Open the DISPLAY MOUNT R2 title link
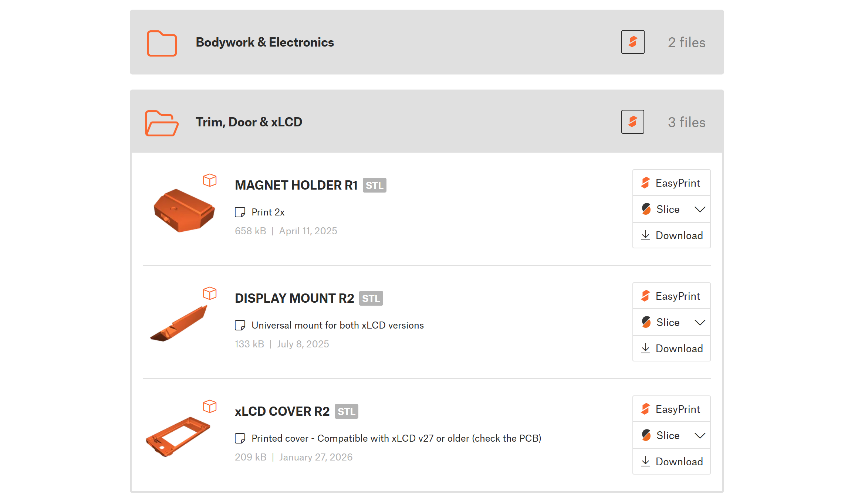Image resolution: width=868 pixels, height=503 pixels. tap(294, 298)
